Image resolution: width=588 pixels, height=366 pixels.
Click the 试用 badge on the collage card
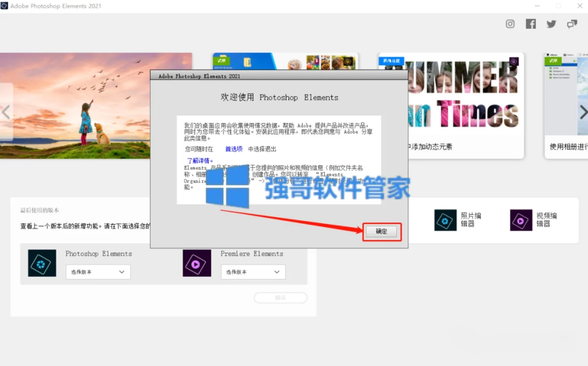222,61
